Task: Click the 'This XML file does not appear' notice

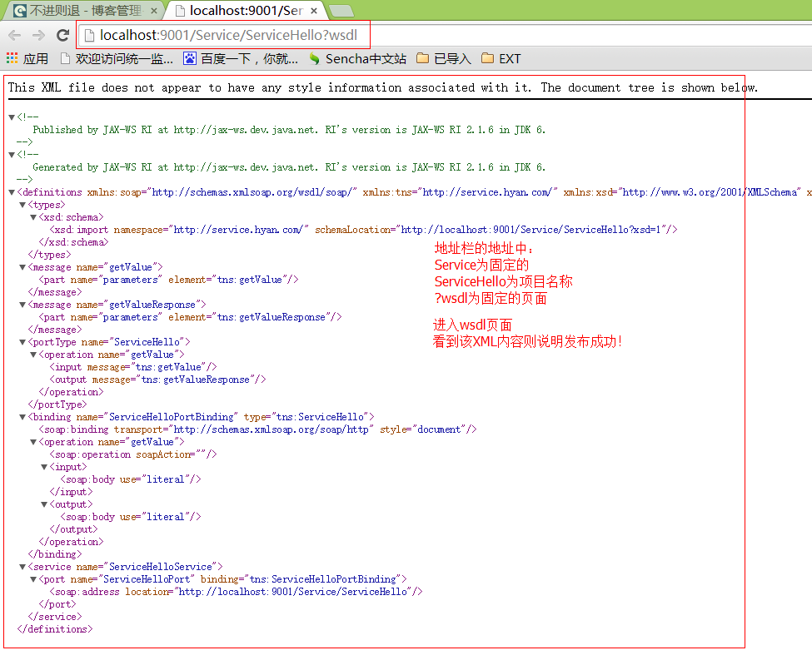Action: 383,87
